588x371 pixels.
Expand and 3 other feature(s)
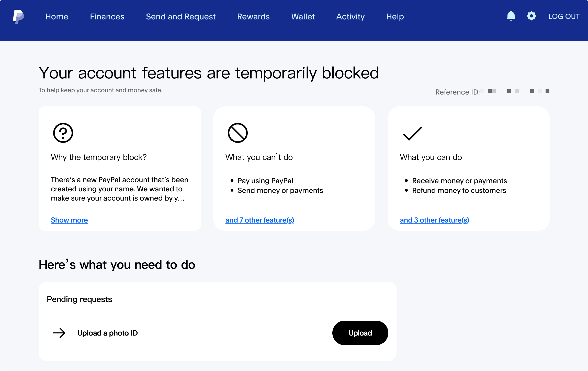[434, 220]
